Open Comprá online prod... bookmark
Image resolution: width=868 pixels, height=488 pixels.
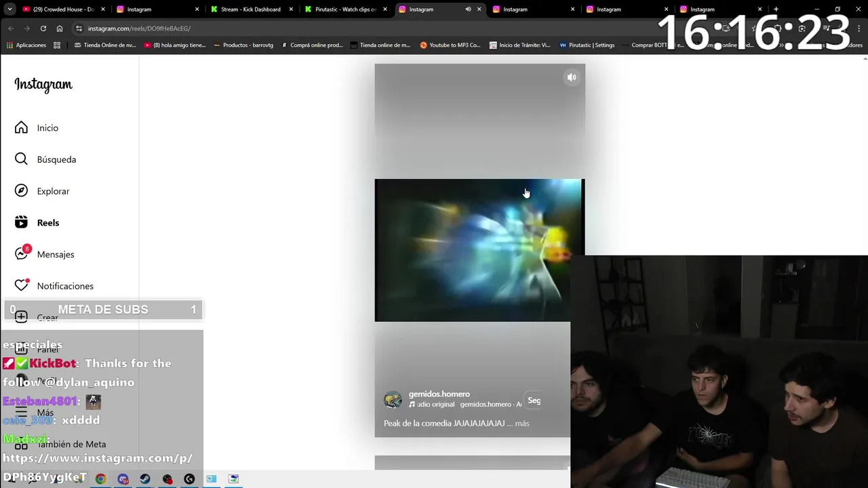(x=312, y=45)
